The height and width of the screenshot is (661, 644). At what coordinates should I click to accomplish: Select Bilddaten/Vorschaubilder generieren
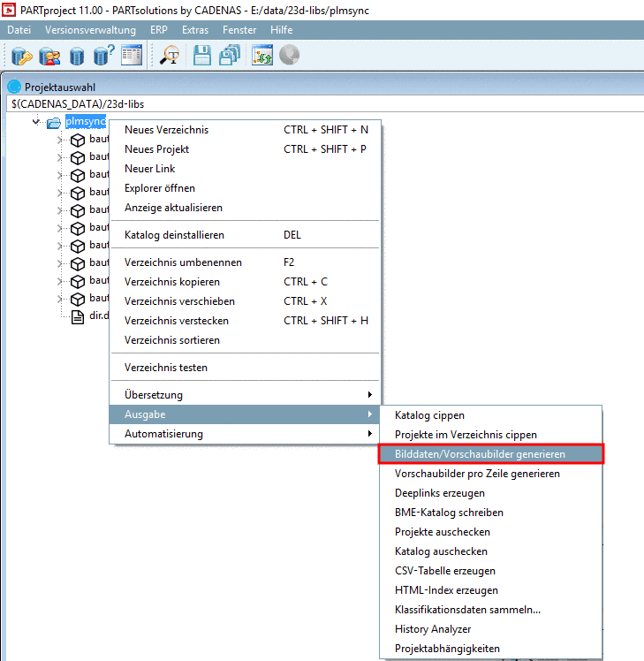[x=491, y=454]
